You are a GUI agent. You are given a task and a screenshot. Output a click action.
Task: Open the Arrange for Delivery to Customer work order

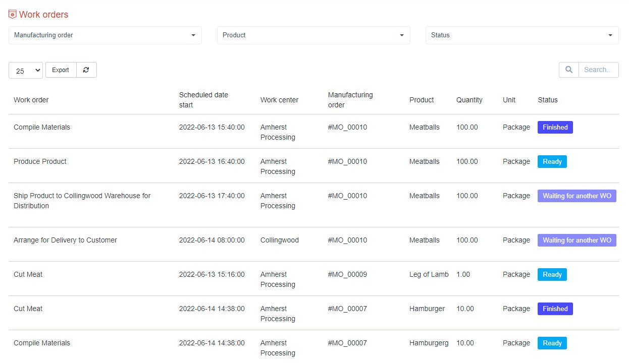(x=65, y=240)
